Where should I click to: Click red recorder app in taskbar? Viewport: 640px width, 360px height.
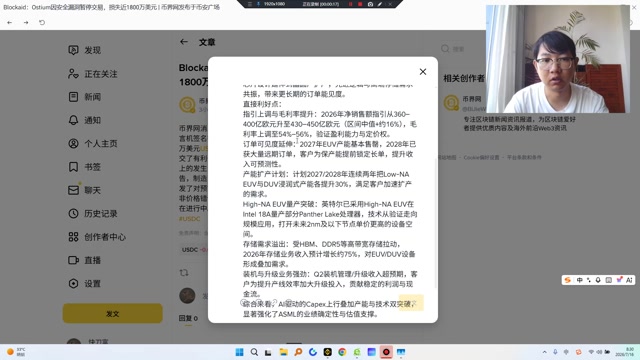pos(386,352)
